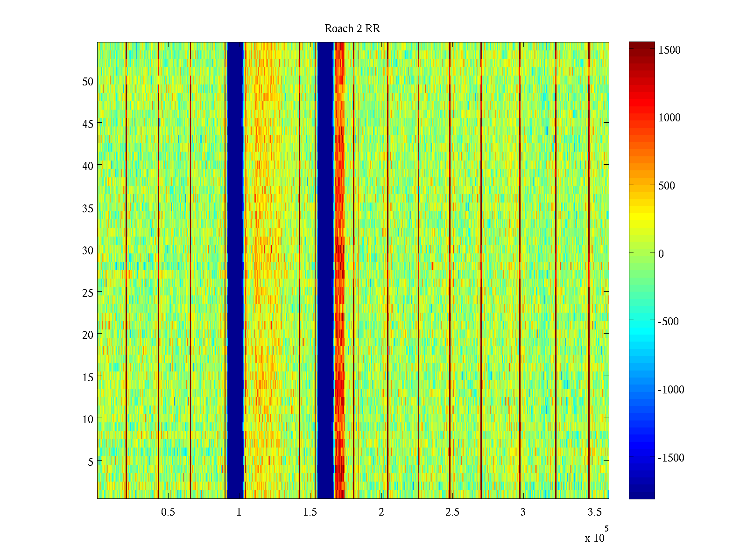Viewport: 747px width, 560px height.
Task: Click the "Roach 2 RR" plot title
Action: [352, 29]
